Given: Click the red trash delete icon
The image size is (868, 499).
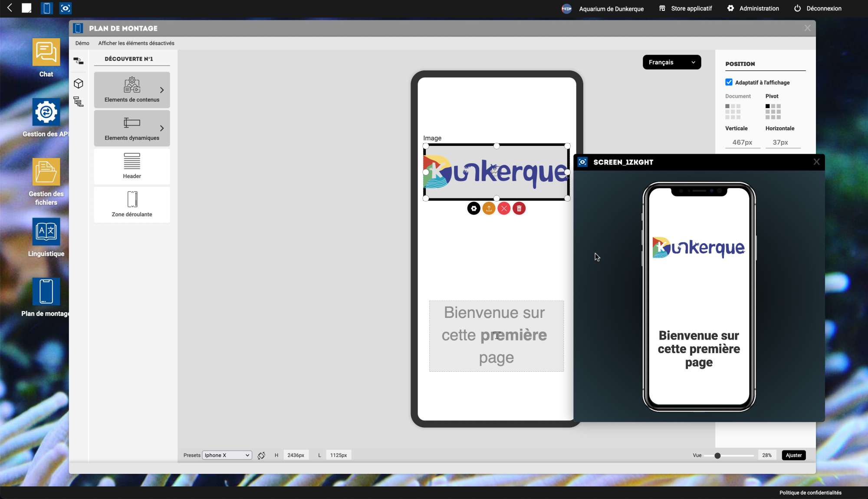Looking at the screenshot, I should (x=519, y=208).
